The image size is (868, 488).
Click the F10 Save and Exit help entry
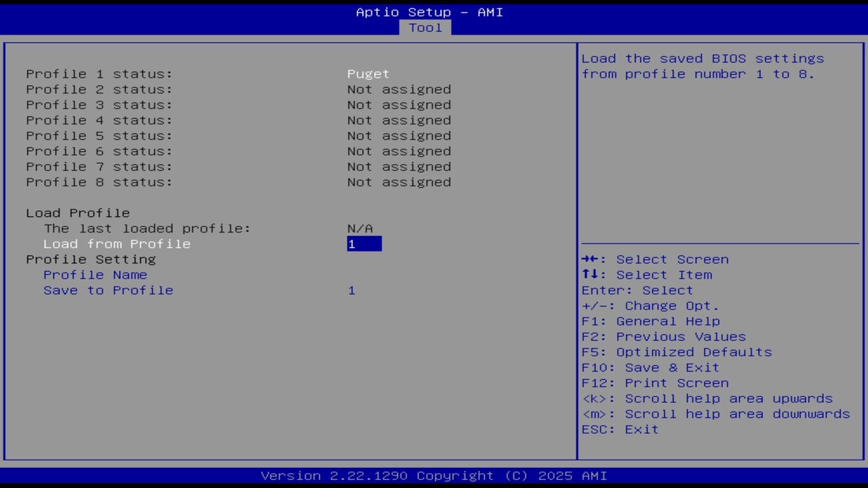tap(650, 367)
